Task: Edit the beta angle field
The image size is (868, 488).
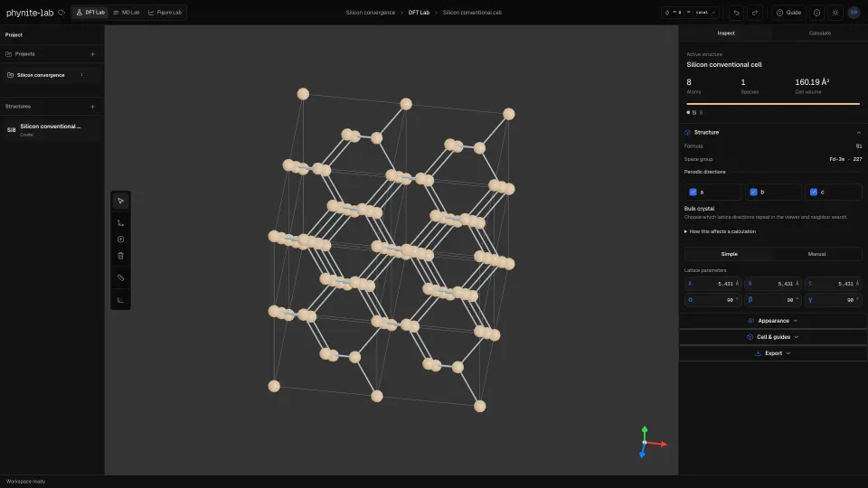Action: (773, 300)
